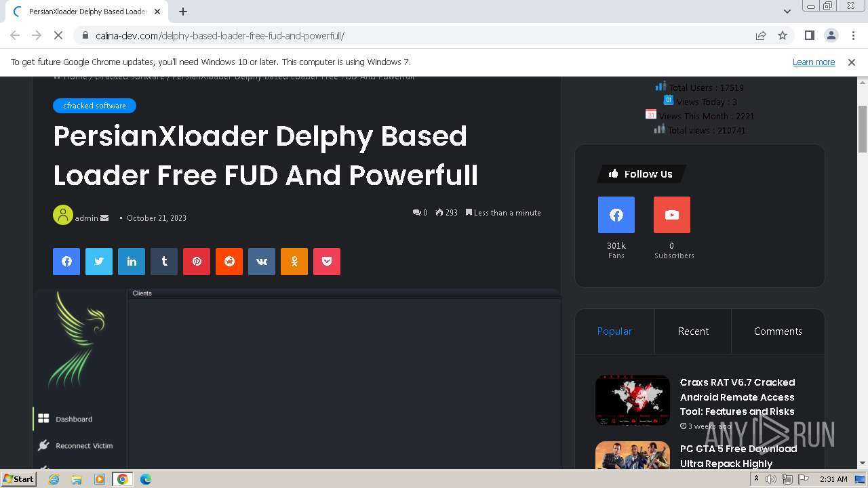Share the article on Facebook
The width and height of the screenshot is (868, 488).
tap(66, 262)
